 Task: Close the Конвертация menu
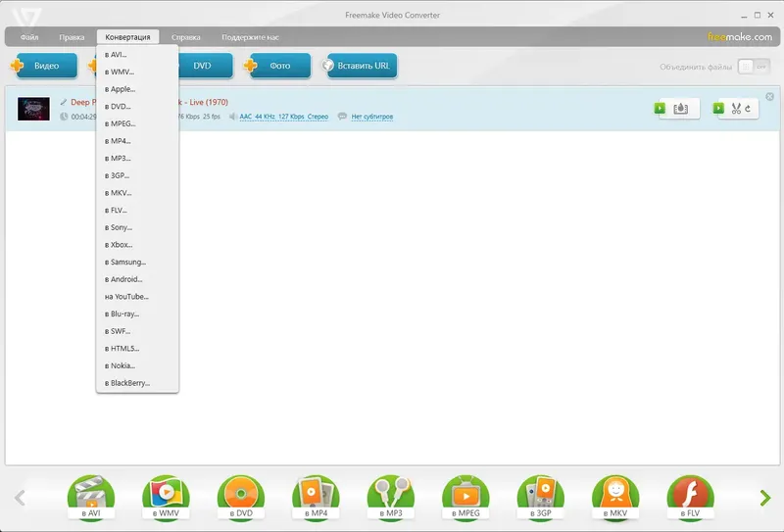(127, 37)
